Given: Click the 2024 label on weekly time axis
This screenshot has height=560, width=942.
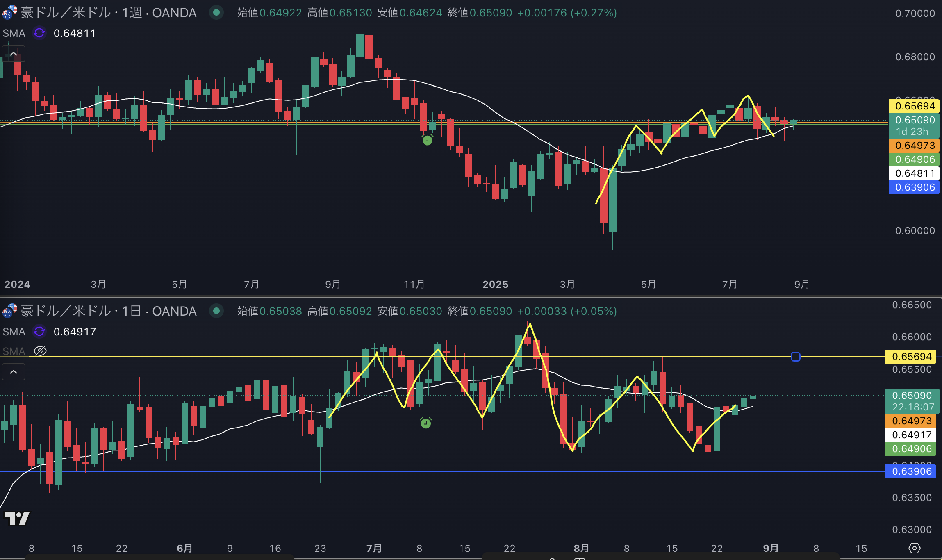Looking at the screenshot, I should [x=17, y=284].
